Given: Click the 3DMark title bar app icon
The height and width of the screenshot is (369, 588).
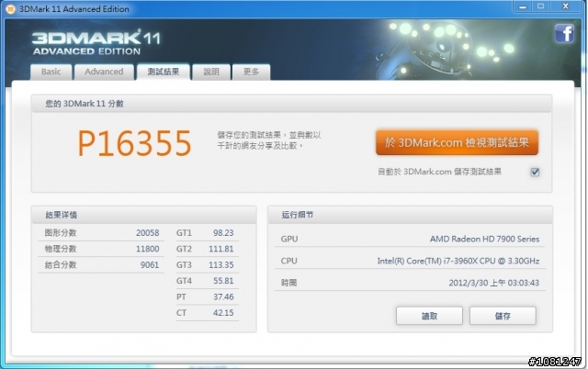Looking at the screenshot, I should click(10, 8).
